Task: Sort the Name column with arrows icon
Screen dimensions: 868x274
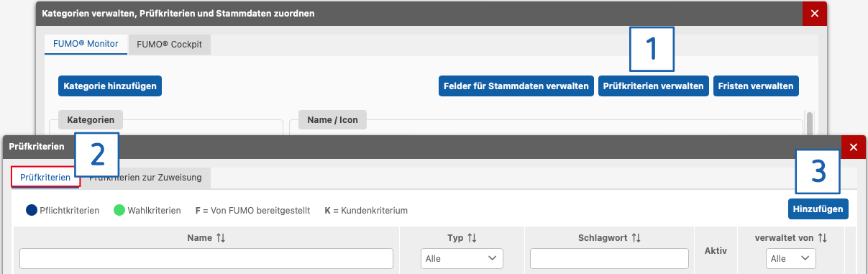Action: pyautogui.click(x=221, y=237)
